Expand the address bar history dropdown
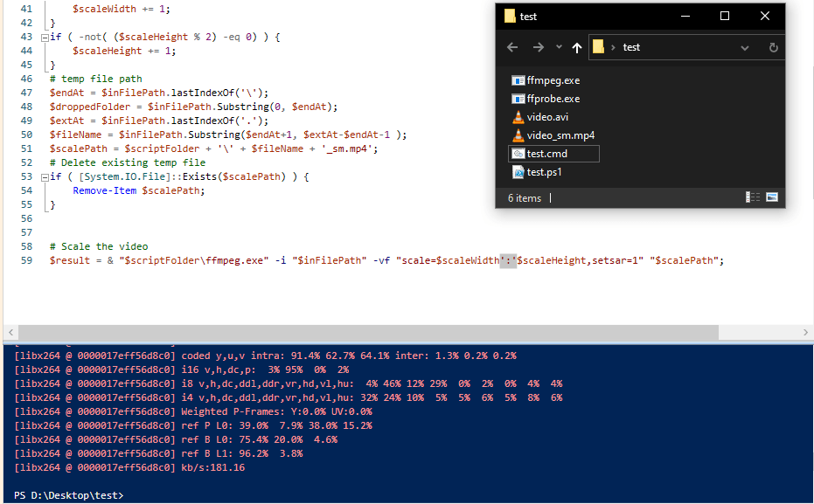The image size is (814, 504). 745,47
